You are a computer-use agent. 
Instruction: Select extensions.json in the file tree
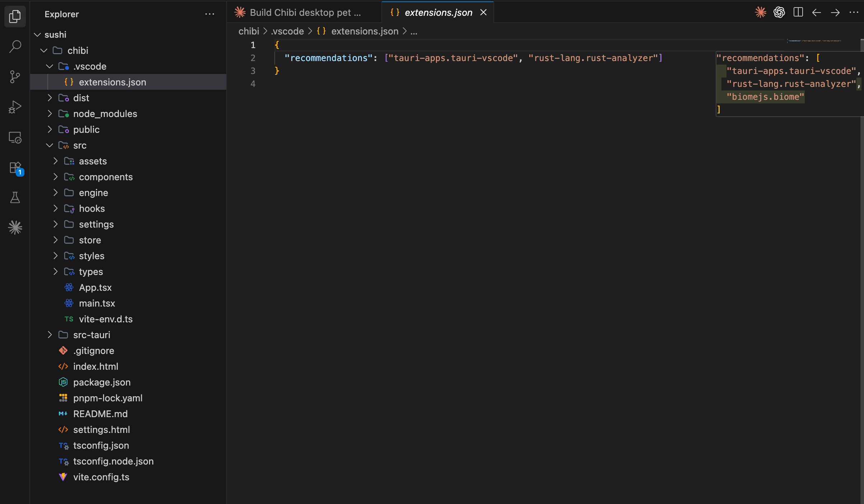(128, 82)
